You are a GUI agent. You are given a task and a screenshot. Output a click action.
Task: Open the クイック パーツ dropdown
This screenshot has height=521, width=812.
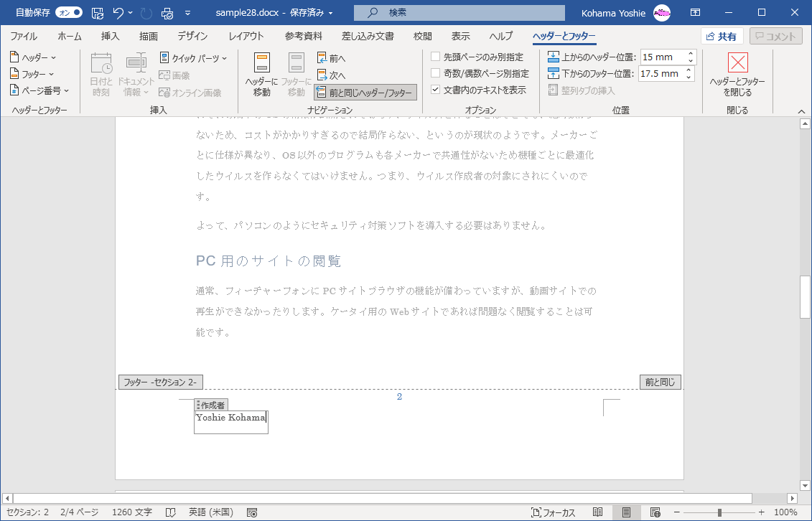point(194,58)
